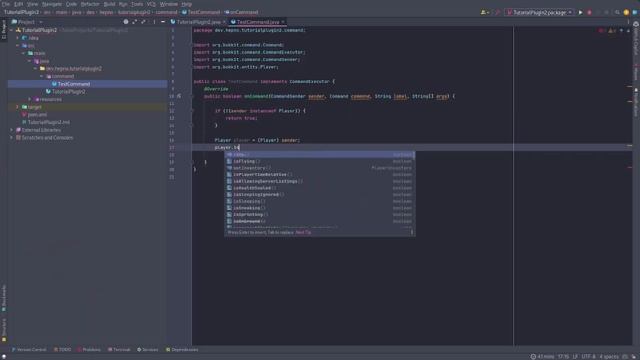Open Services tool window
This screenshot has height=360, width=640.
(147, 350)
